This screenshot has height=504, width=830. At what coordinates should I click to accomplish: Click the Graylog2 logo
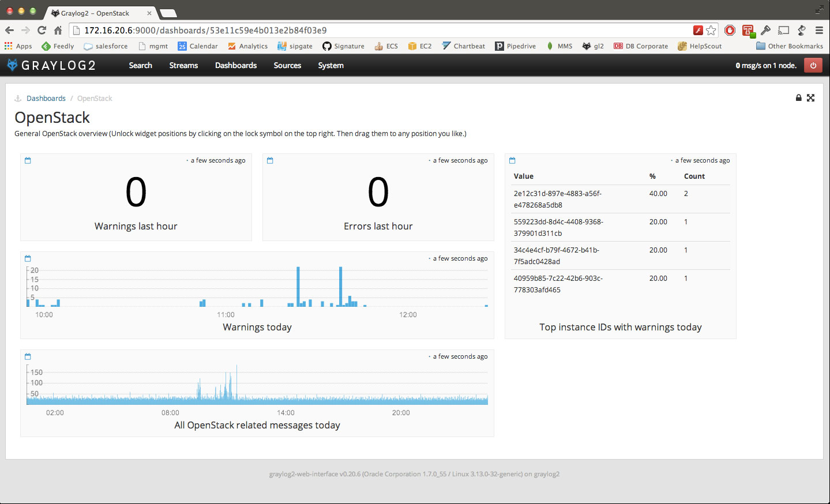(x=51, y=65)
